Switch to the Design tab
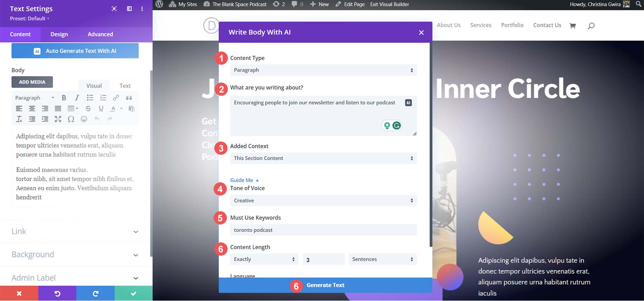 click(x=59, y=34)
